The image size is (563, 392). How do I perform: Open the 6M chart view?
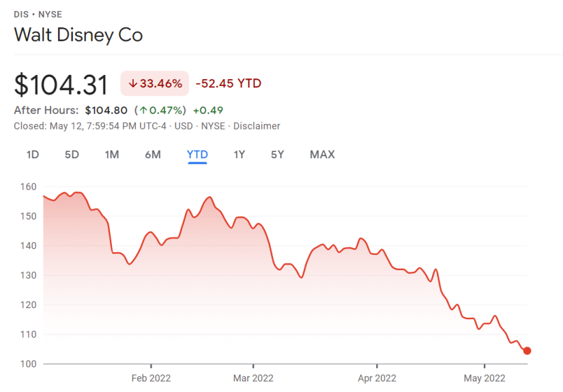153,155
